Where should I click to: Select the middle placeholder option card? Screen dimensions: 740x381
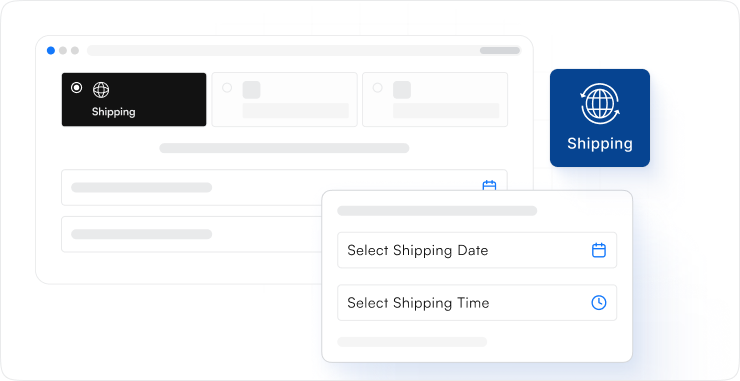[285, 100]
